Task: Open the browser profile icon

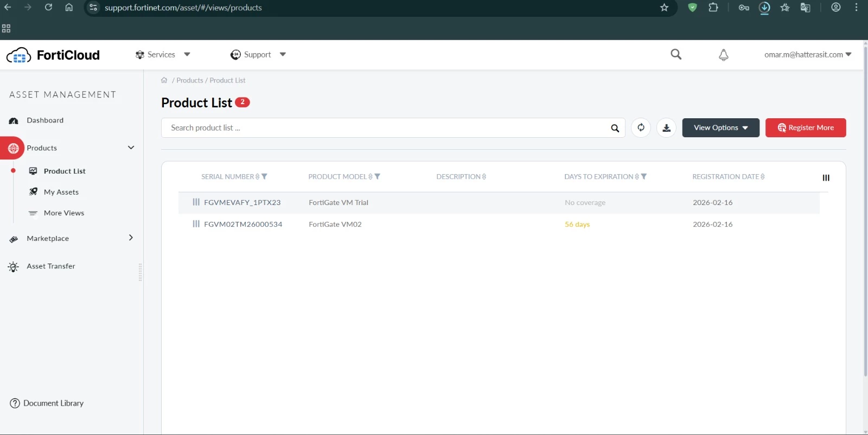Action: point(836,8)
